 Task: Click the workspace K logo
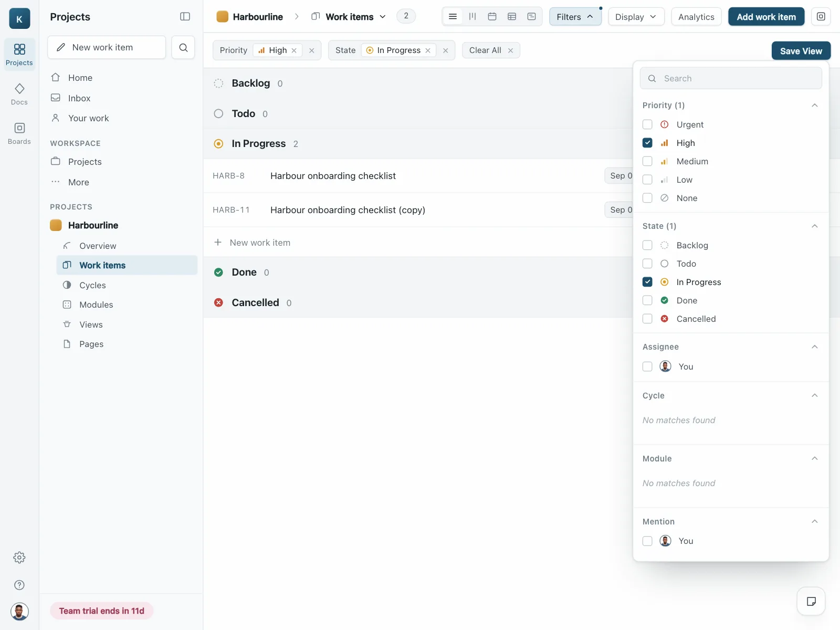(x=19, y=19)
